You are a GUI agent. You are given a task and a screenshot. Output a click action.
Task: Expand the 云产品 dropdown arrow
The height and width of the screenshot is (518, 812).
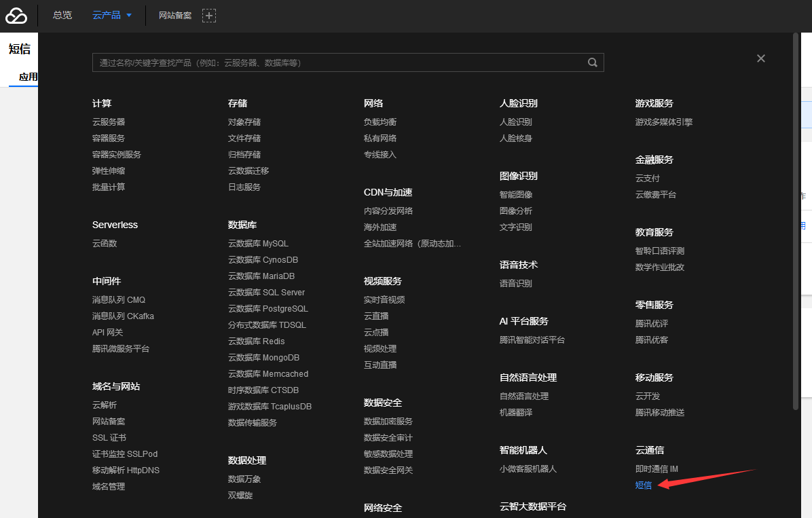click(x=129, y=16)
